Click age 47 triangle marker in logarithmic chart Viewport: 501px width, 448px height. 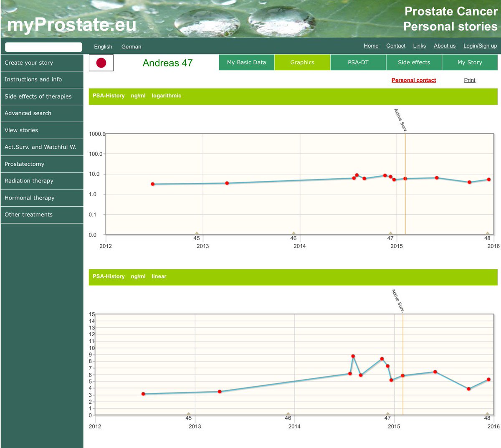[x=390, y=233]
